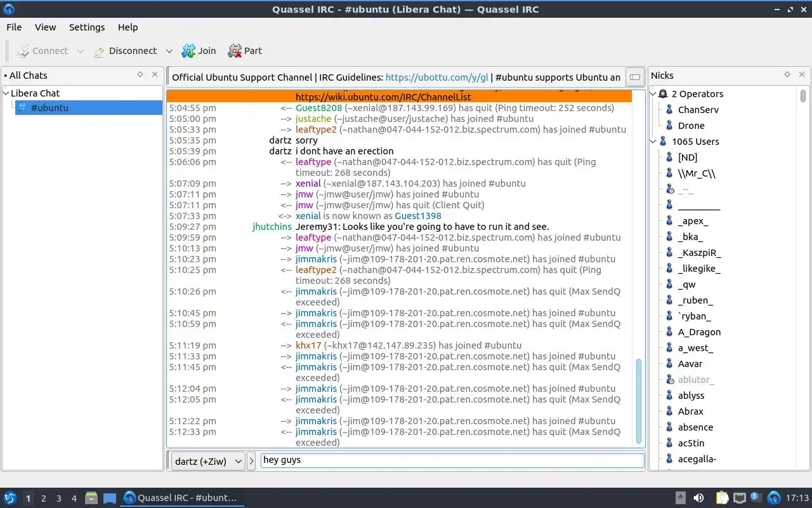Screen dimensions: 812x508
Task: Click the chat view vertical scrollbar
Action: pos(638,401)
